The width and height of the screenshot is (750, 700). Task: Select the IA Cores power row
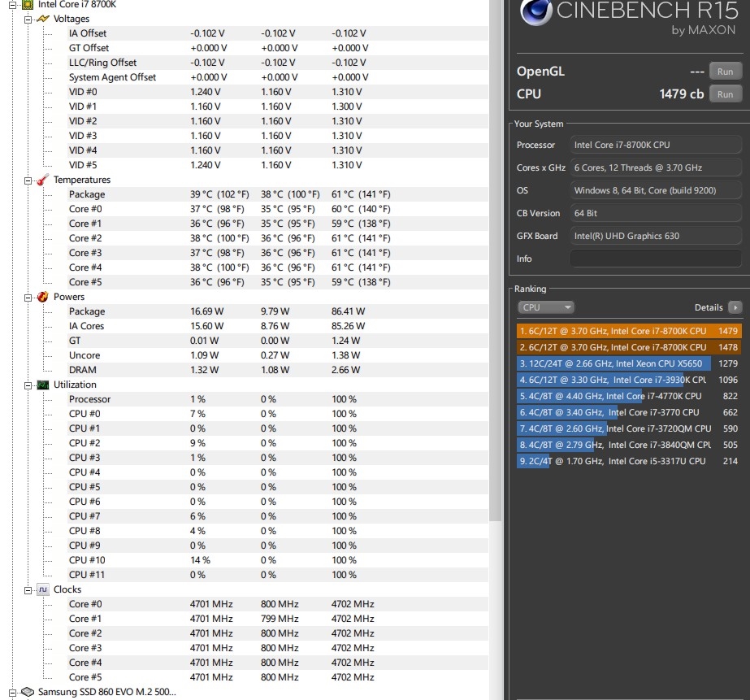[x=277, y=326]
